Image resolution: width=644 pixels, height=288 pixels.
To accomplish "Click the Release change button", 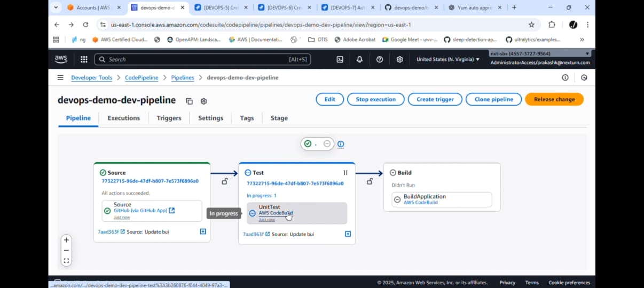I will coord(554,99).
